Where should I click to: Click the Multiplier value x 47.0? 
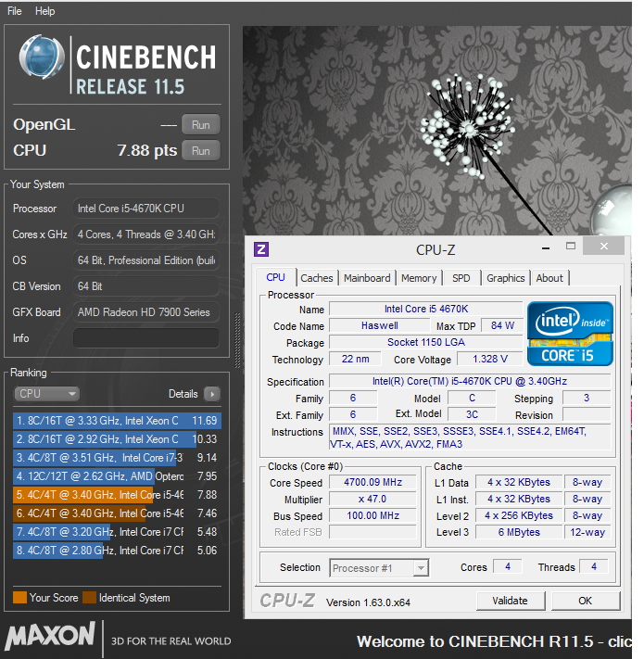coord(373,500)
